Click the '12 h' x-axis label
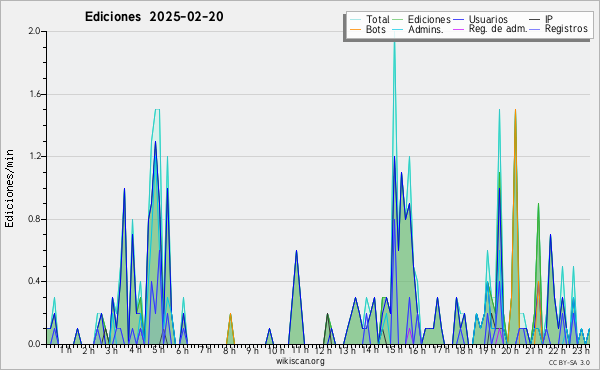This screenshot has width=600, height=370. click(323, 351)
